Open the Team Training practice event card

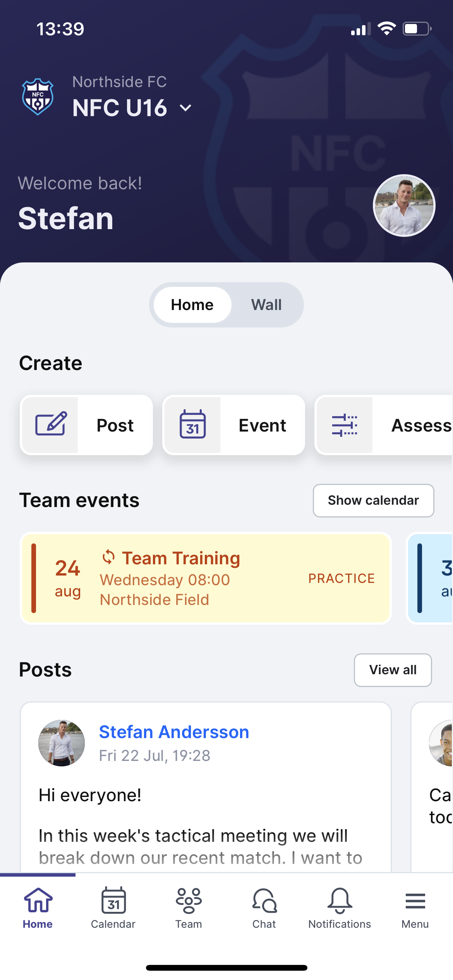coord(206,578)
